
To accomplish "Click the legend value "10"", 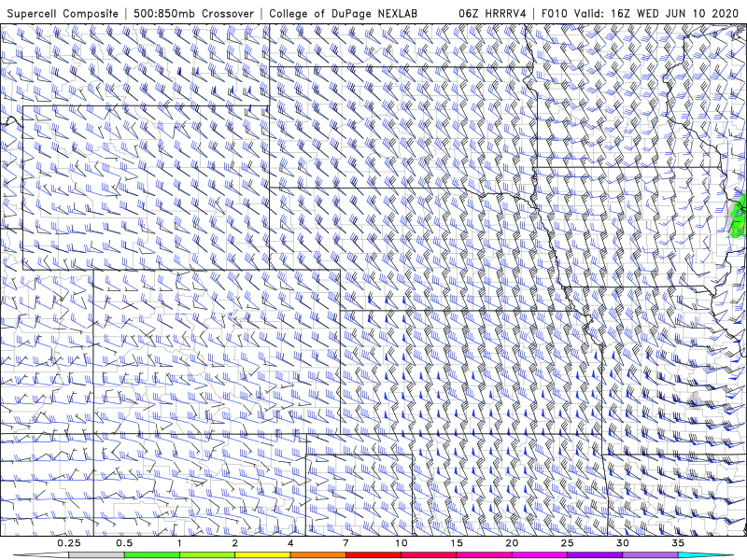I will coord(402,543).
